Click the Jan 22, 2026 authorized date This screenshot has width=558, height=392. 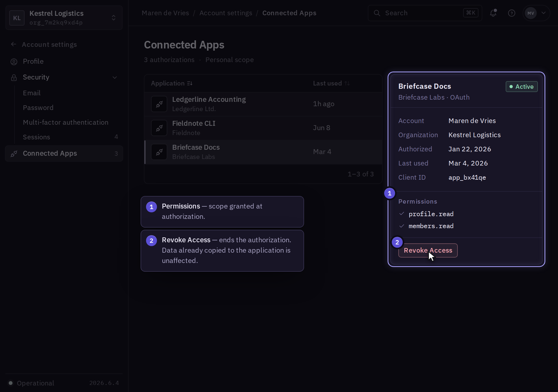[x=470, y=149]
